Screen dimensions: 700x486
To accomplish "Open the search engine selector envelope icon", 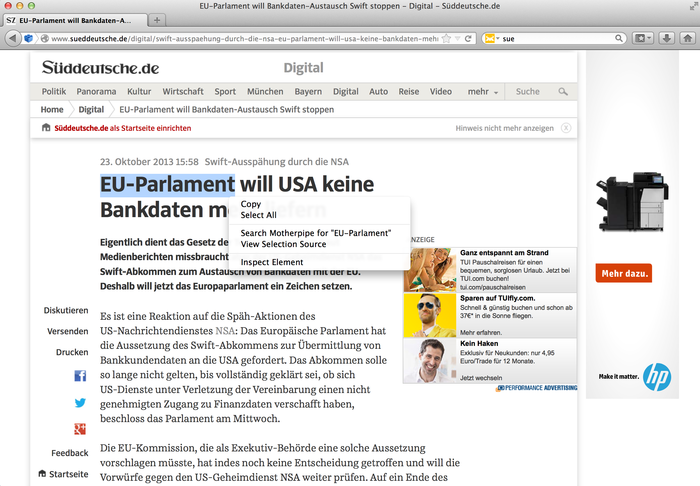I will [490, 39].
